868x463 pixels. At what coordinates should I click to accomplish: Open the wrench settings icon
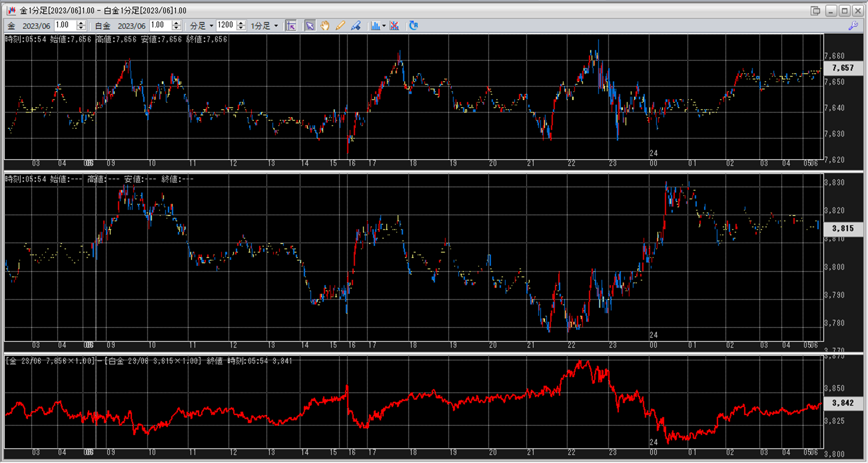coord(853,26)
